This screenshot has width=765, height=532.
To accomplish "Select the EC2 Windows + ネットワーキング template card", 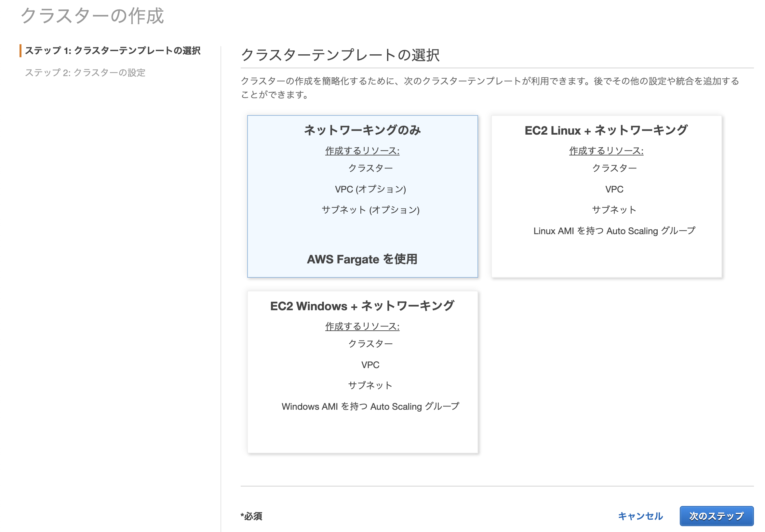I will pyautogui.click(x=363, y=372).
